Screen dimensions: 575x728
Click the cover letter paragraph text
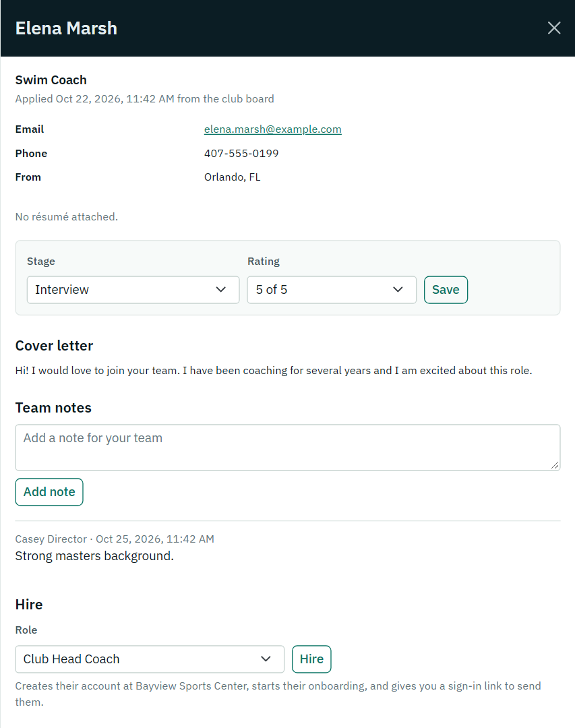coord(274,371)
